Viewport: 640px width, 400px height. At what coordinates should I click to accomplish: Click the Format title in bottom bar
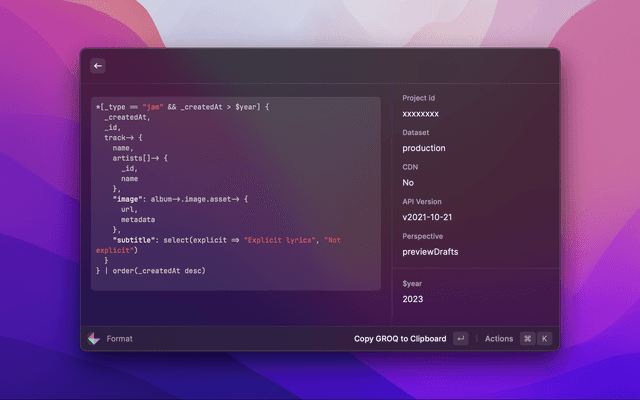pyautogui.click(x=120, y=339)
